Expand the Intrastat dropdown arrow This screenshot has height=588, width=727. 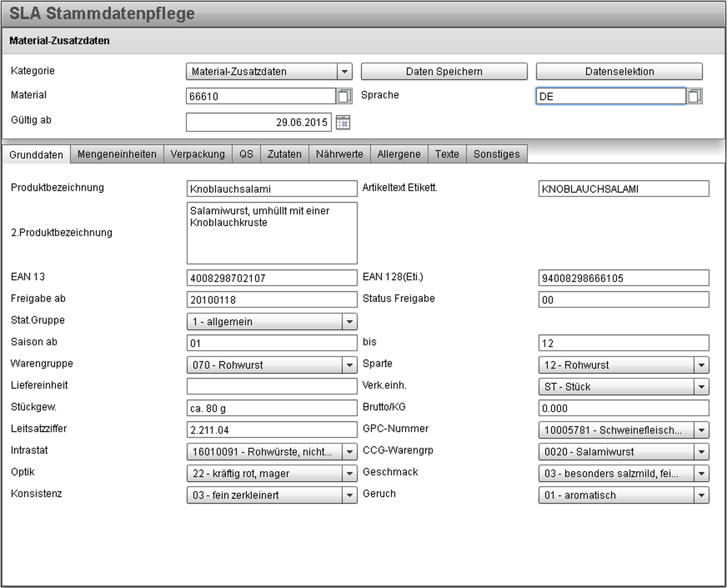coord(349,452)
